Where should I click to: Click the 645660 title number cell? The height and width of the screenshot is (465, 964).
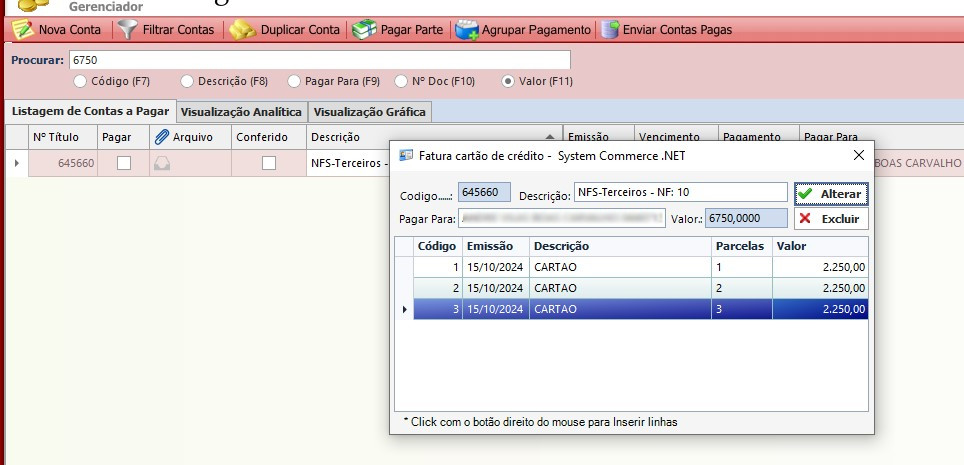pos(63,163)
